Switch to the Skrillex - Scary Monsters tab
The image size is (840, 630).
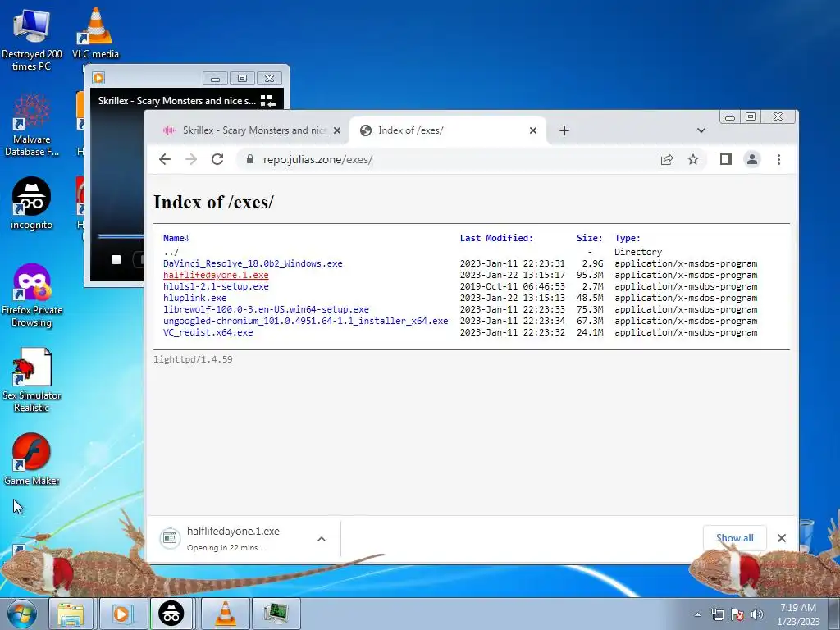coord(252,130)
